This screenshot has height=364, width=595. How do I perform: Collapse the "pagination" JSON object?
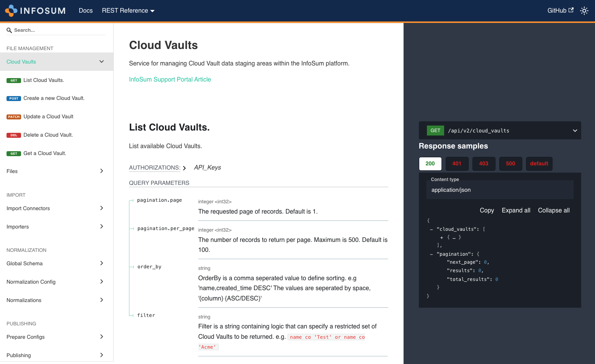[x=432, y=254]
